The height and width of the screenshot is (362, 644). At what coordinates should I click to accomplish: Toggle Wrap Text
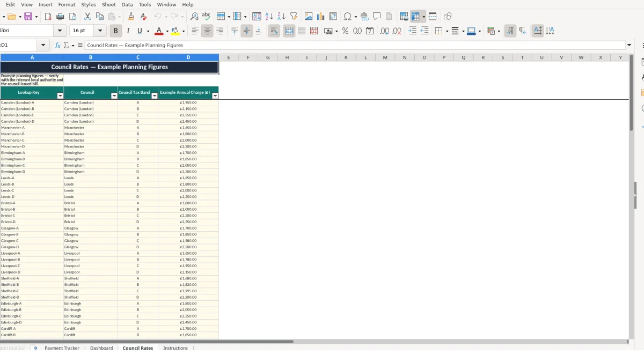click(274, 31)
